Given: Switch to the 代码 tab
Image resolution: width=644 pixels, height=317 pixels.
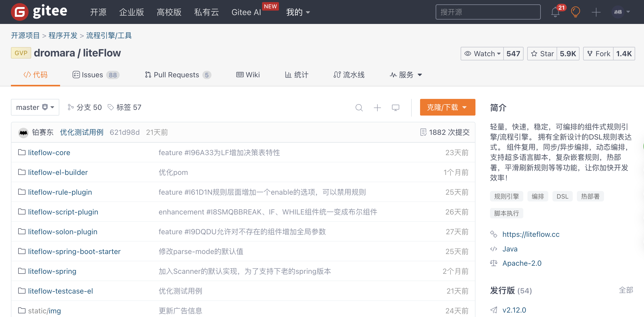Looking at the screenshot, I should click(x=35, y=75).
